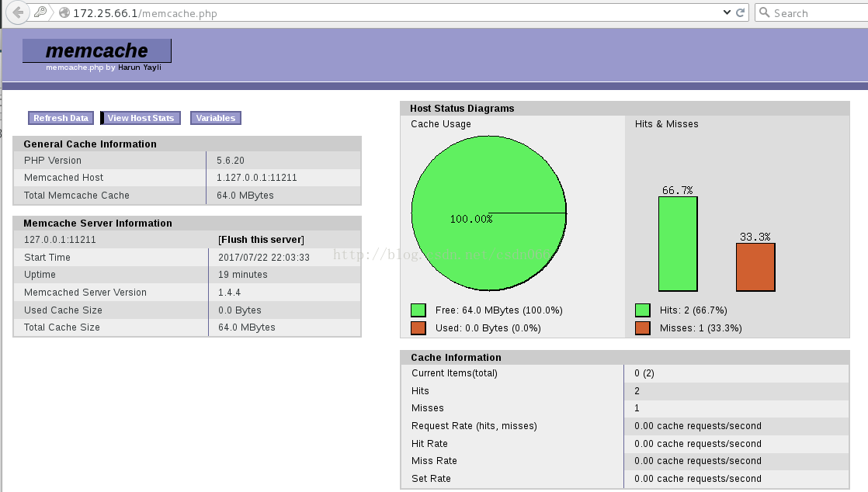Click the green Free legend swatch
This screenshot has width=868, height=492.
click(418, 310)
